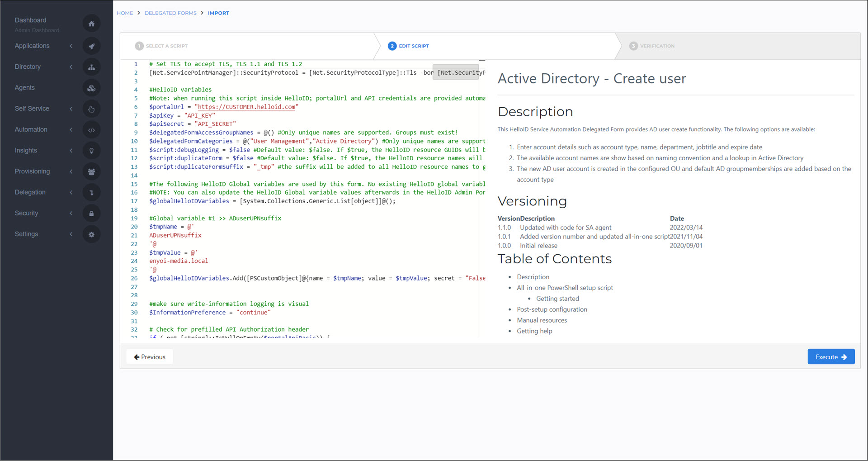868x461 pixels.
Task: Click 'Post-setup configuration' contents entry
Action: click(x=552, y=309)
